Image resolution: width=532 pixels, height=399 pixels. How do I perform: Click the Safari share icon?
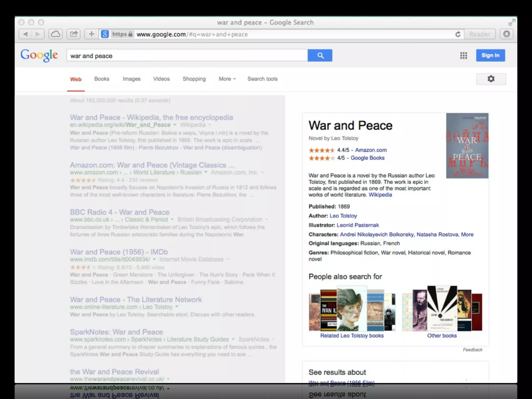click(74, 34)
